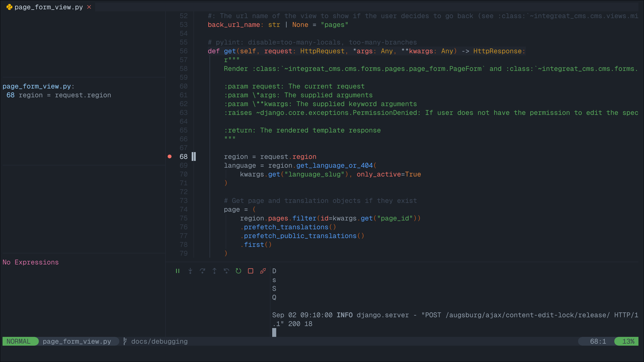Click line number 56 in the gutter

[184, 51]
